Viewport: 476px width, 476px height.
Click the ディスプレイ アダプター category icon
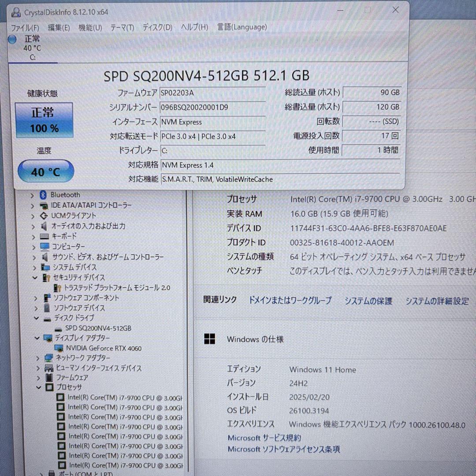pyautogui.click(x=48, y=338)
